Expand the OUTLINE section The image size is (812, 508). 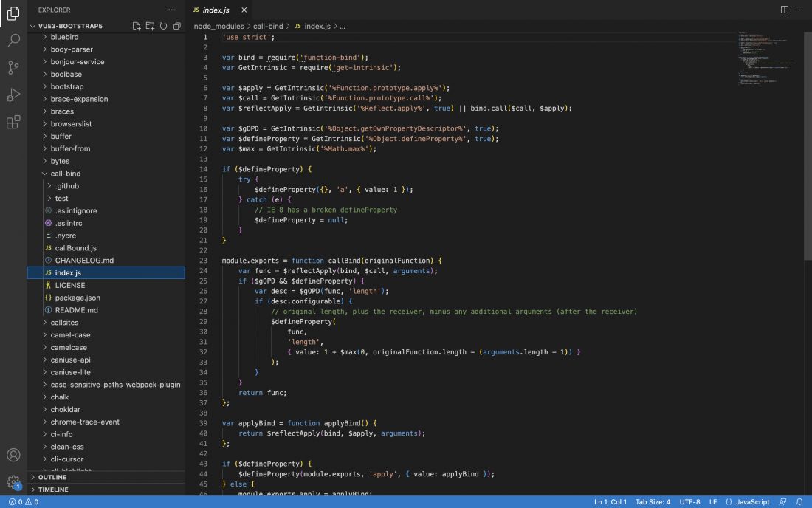pyautogui.click(x=106, y=478)
